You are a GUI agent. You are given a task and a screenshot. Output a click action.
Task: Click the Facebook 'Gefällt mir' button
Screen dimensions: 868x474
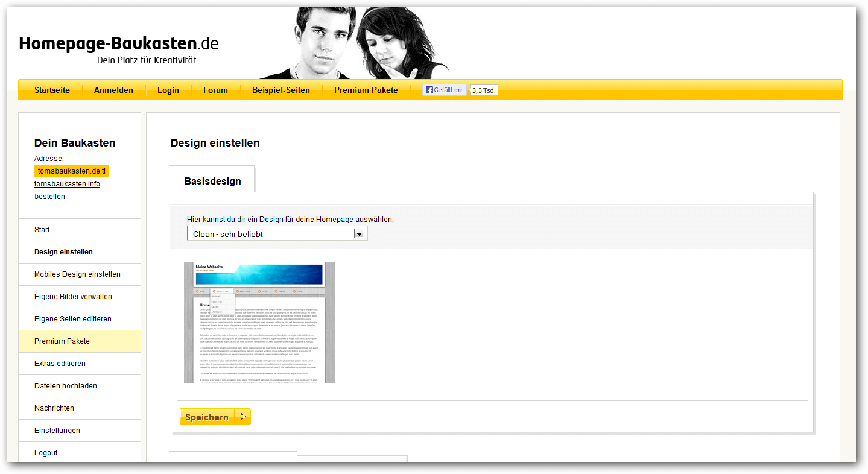click(444, 90)
